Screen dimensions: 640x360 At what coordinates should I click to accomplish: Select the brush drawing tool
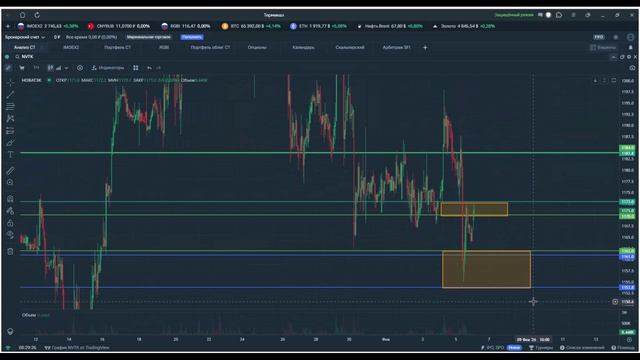(11, 143)
